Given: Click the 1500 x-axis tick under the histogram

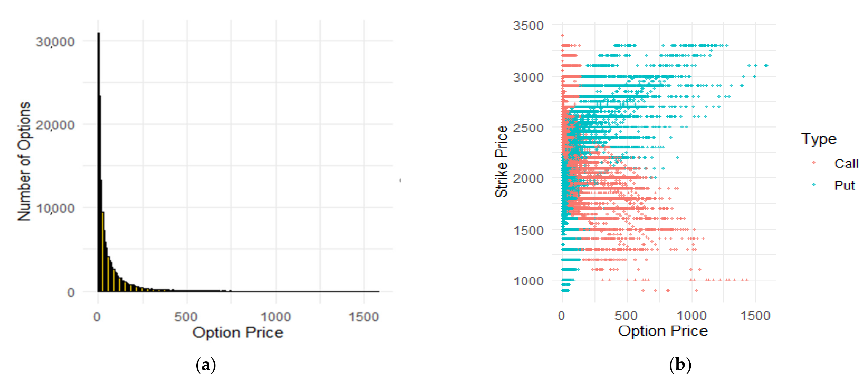Looking at the screenshot, I should pyautogui.click(x=363, y=317).
